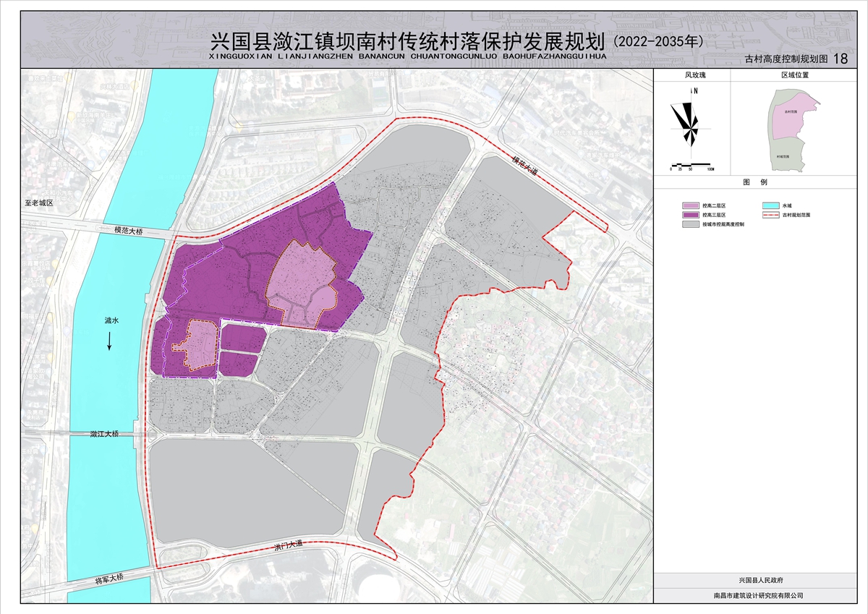Screen dimensions: 868x614
Task: Click the 至老城区 direction label
Action: tap(38, 203)
